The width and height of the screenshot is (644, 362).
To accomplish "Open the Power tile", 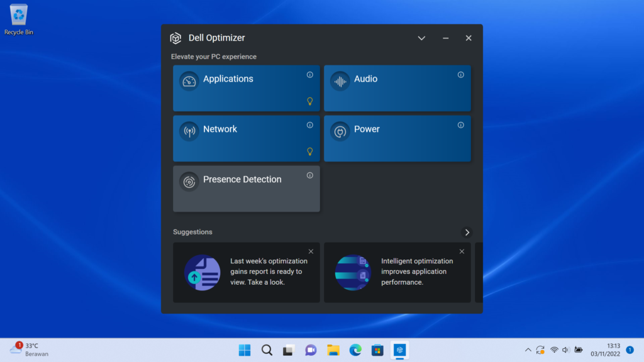I will click(397, 138).
